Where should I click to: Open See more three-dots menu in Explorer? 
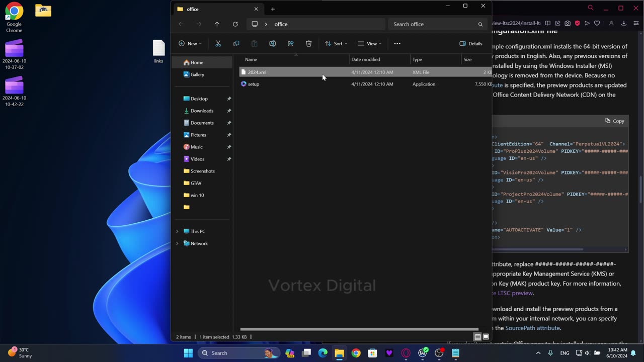(397, 44)
